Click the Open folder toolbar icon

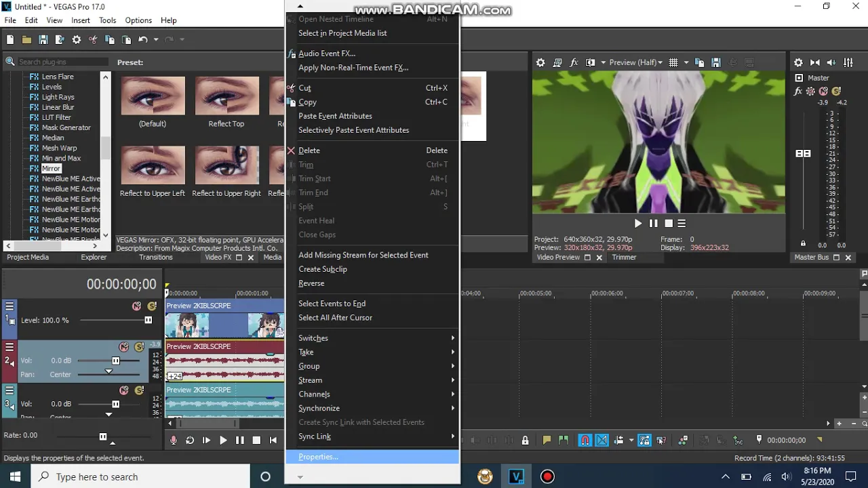pos(26,40)
